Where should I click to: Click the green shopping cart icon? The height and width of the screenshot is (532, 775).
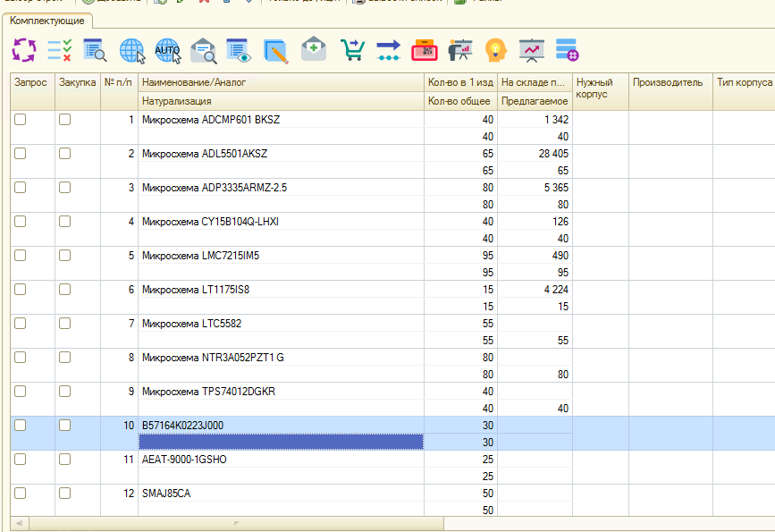[x=352, y=50]
